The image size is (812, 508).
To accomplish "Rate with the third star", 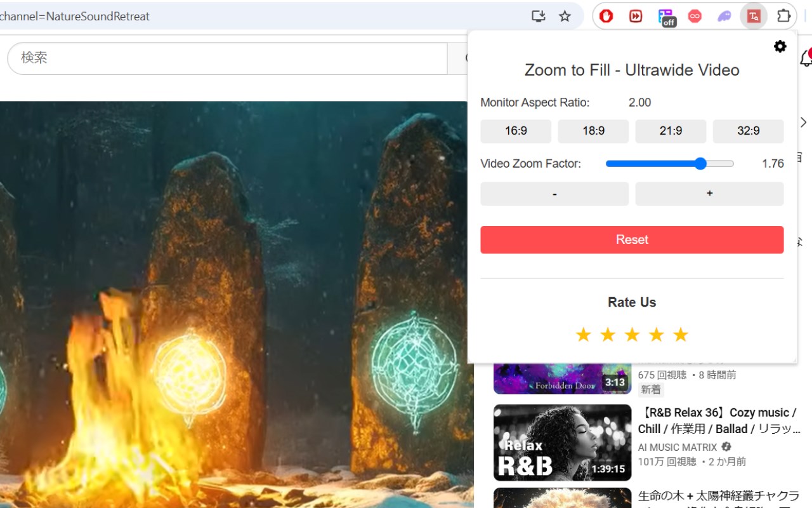I will coord(632,335).
